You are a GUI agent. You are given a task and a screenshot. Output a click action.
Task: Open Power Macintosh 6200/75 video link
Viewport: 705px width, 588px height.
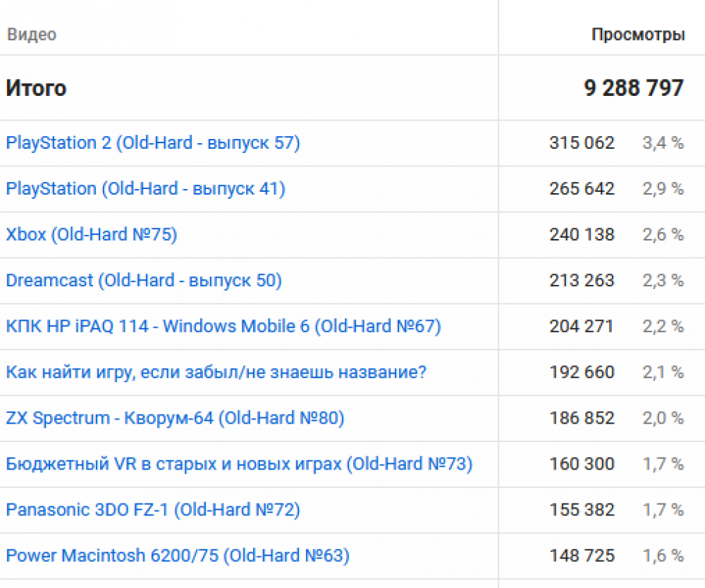(178, 556)
